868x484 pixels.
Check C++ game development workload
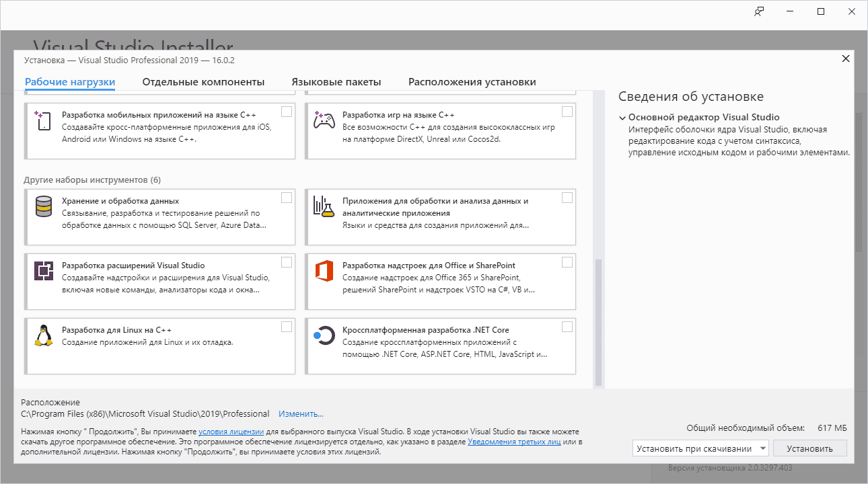[567, 112]
